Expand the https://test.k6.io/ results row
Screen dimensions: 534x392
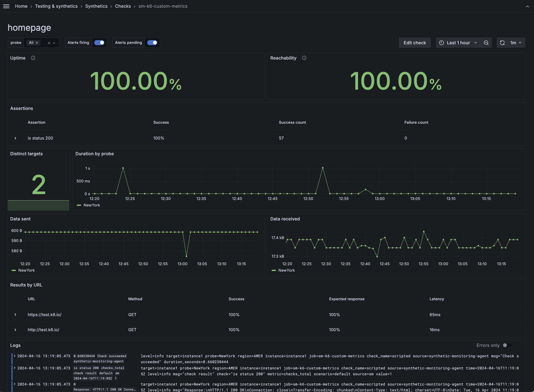pyautogui.click(x=15, y=315)
